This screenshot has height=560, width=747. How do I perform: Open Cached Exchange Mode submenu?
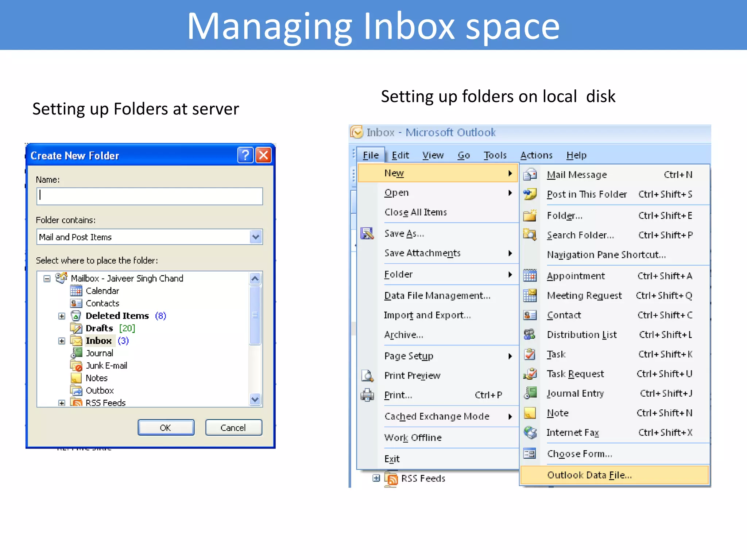(x=438, y=416)
